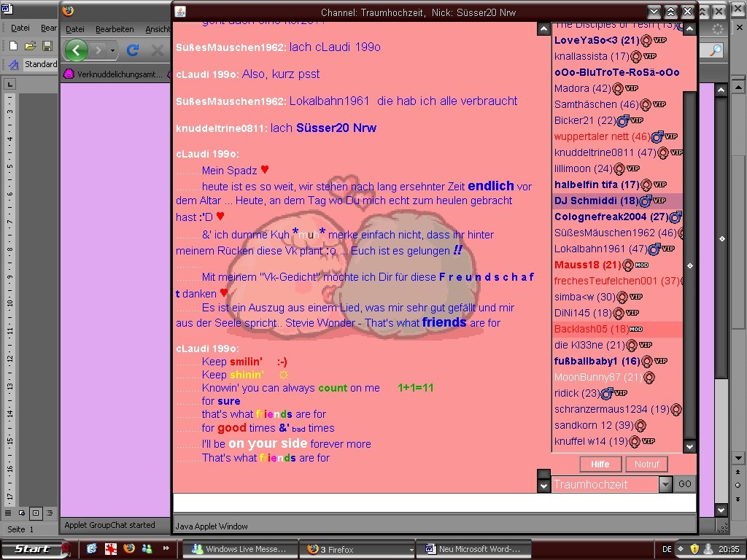
Task: Click user oOo-BluTroTe-RoSa-oOo in list
Action: tap(616, 72)
